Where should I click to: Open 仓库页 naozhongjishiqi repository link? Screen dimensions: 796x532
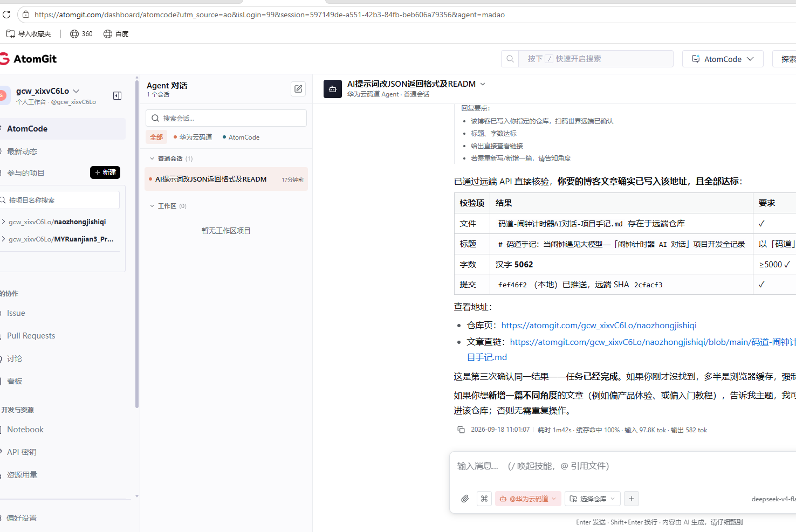click(x=599, y=325)
